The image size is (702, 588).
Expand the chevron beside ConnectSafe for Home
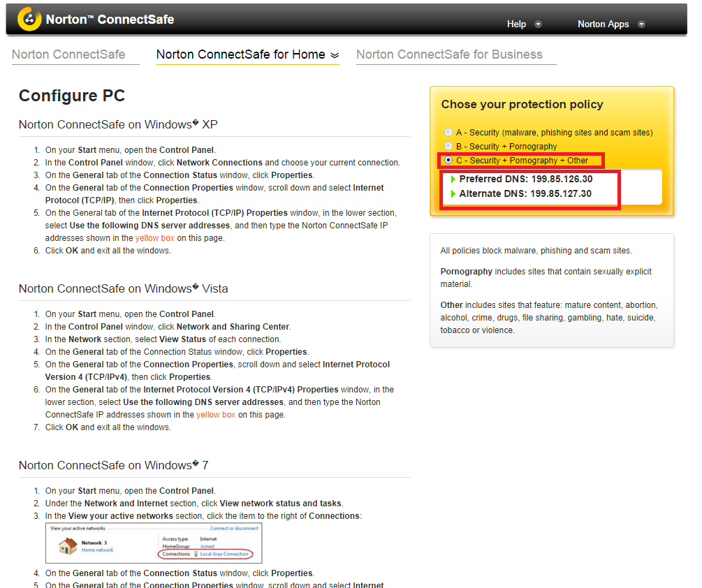coord(335,55)
